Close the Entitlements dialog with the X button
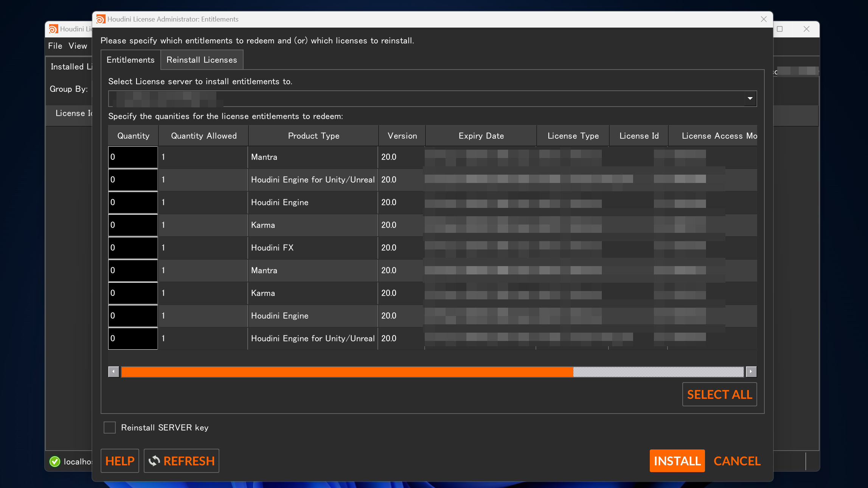This screenshot has height=488, width=868. point(764,19)
